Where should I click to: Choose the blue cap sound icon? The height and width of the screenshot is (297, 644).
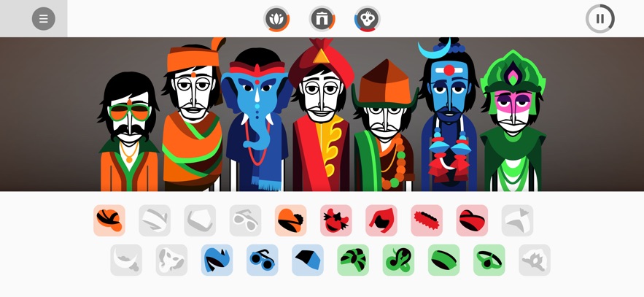308,260
